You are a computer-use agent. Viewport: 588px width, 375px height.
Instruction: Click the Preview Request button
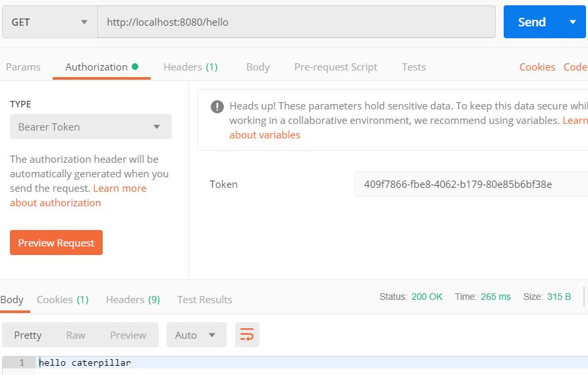56,243
